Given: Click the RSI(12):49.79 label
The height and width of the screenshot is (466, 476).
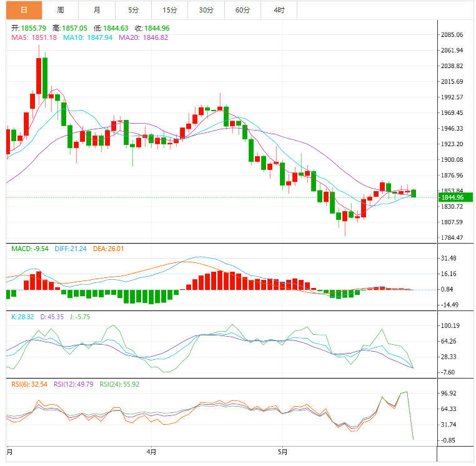Looking at the screenshot, I should (74, 384).
